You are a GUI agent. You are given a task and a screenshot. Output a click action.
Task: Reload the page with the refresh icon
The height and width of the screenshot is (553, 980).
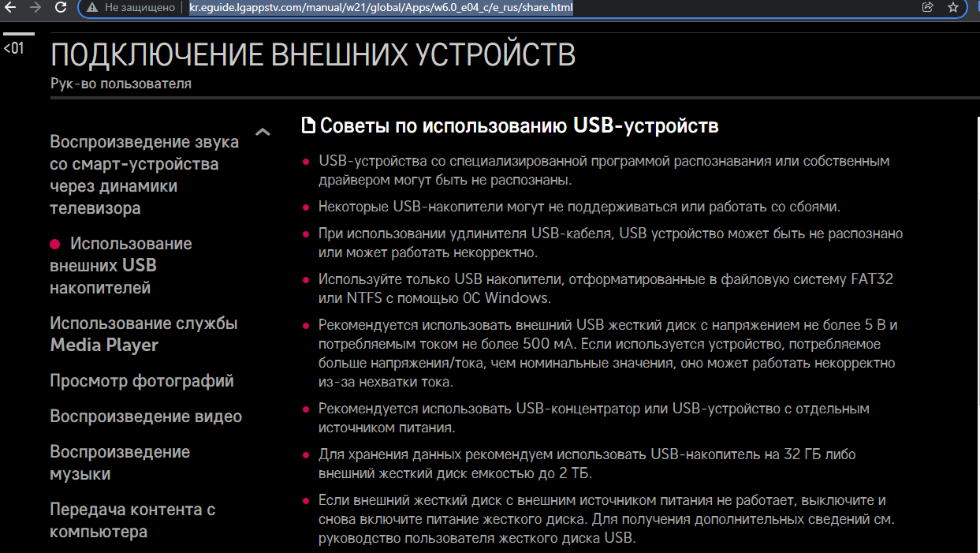(61, 8)
